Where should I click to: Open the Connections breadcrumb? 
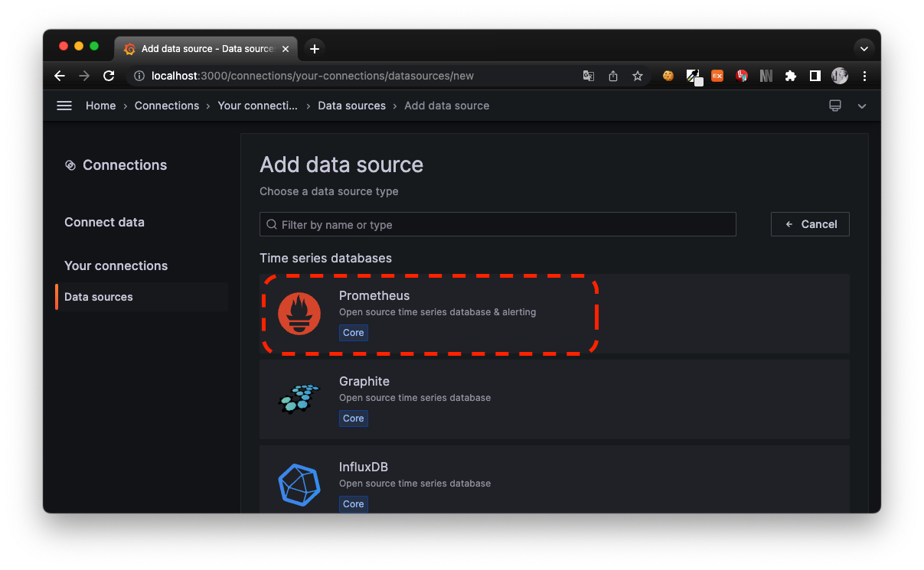(167, 106)
